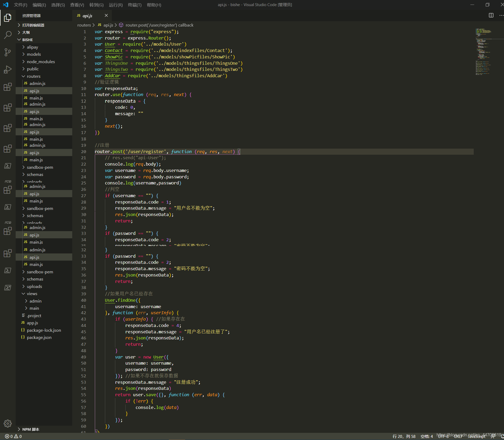Expand the 大纲 section
The image size is (504, 440).
(44, 32)
